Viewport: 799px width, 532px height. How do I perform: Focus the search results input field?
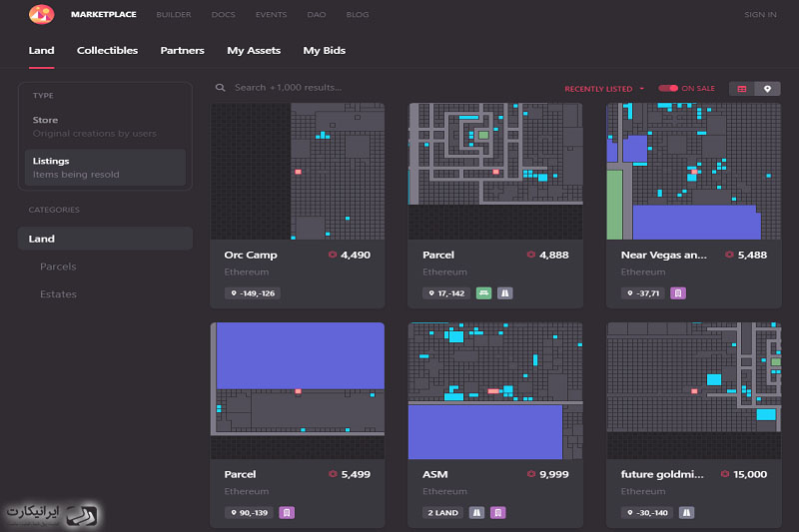[288, 88]
